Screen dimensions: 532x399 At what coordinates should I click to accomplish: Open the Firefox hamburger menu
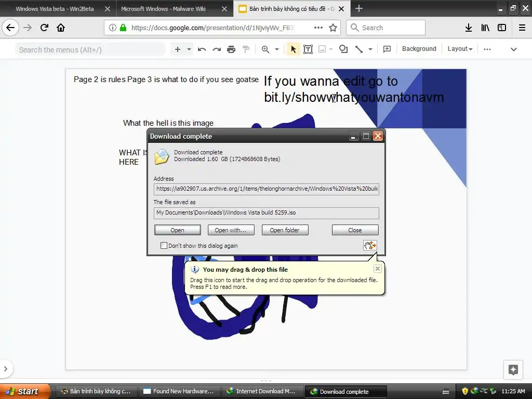pyautogui.click(x=522, y=28)
